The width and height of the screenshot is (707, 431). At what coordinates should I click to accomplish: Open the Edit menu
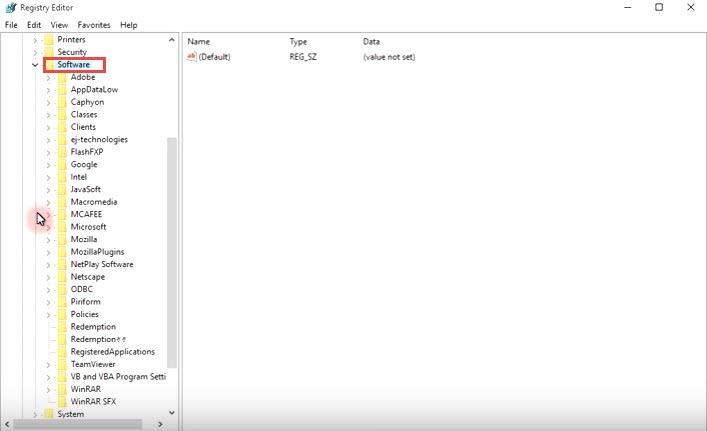pyautogui.click(x=34, y=24)
